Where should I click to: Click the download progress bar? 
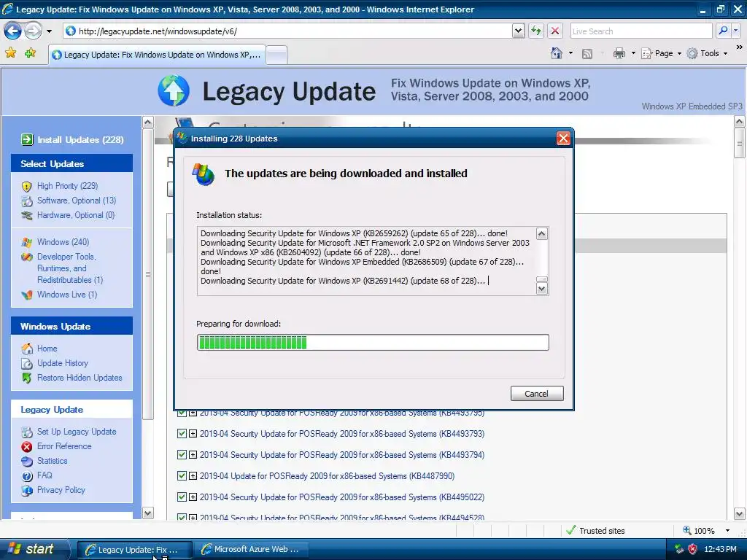(373, 343)
